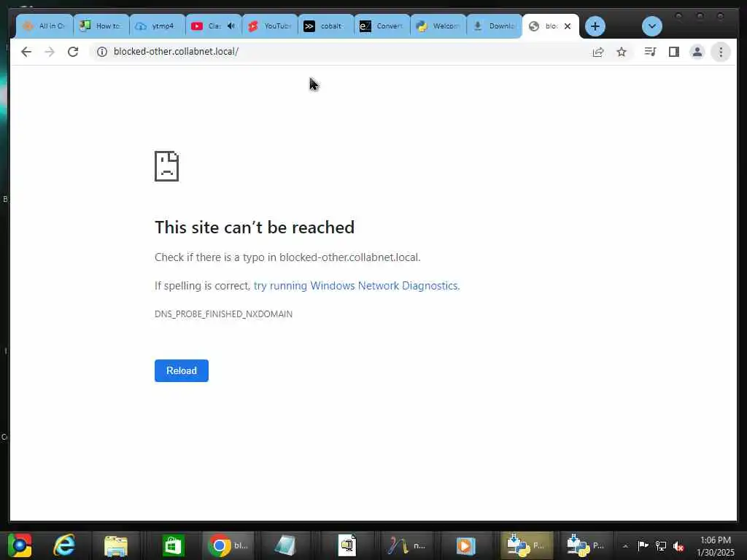
Task: Open Internet Explorer from the taskbar
Action: [64, 545]
